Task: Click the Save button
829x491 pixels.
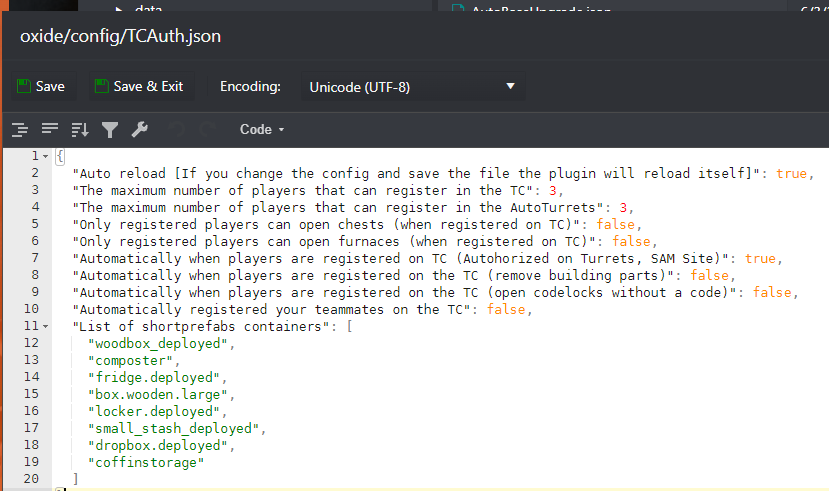Action: (x=41, y=86)
